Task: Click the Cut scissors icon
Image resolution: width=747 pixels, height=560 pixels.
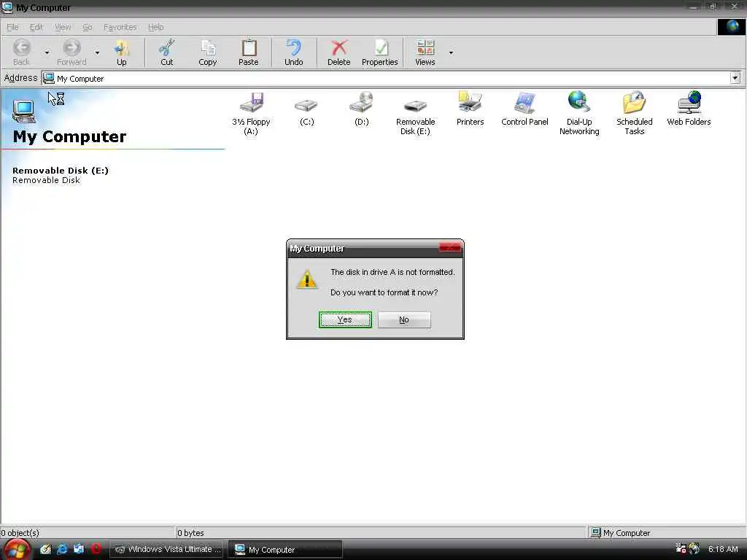Action: click(x=167, y=47)
